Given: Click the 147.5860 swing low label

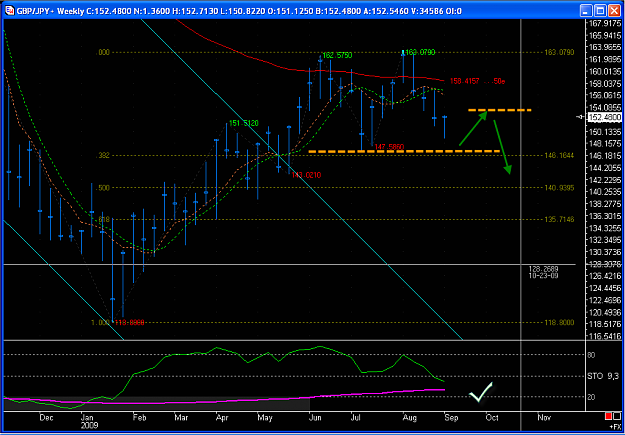Looking at the screenshot, I should 389,147.
